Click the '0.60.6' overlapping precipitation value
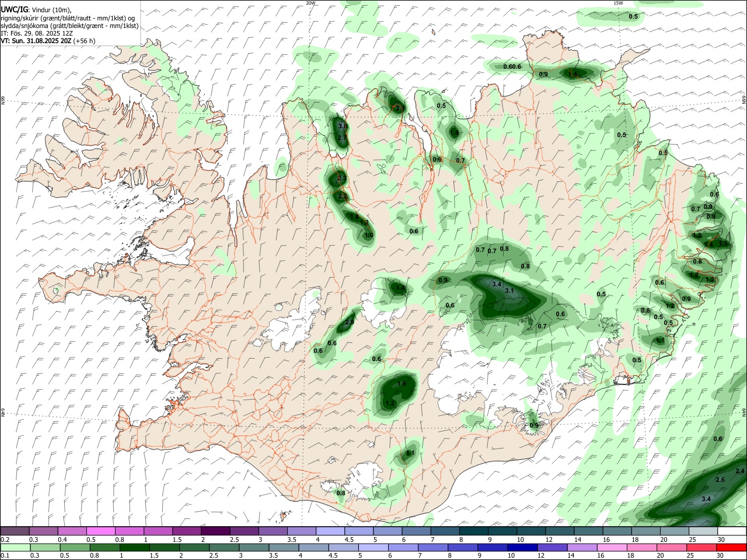The width and height of the screenshot is (747, 560). [512, 66]
